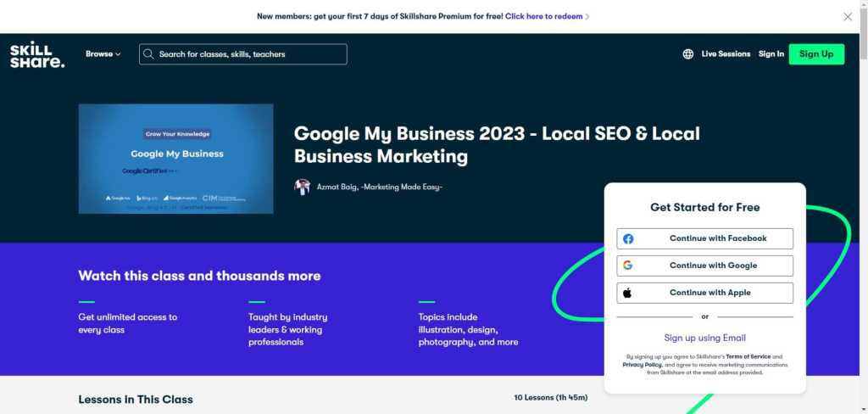This screenshot has height=414, width=868.
Task: Open the Privacy Policy link
Action: [642, 365]
